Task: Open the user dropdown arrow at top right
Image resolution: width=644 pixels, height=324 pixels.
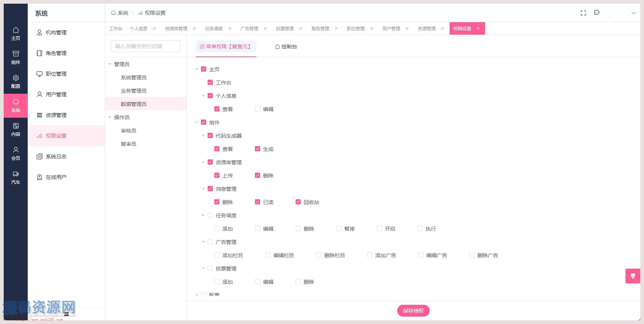Action: coord(633,13)
